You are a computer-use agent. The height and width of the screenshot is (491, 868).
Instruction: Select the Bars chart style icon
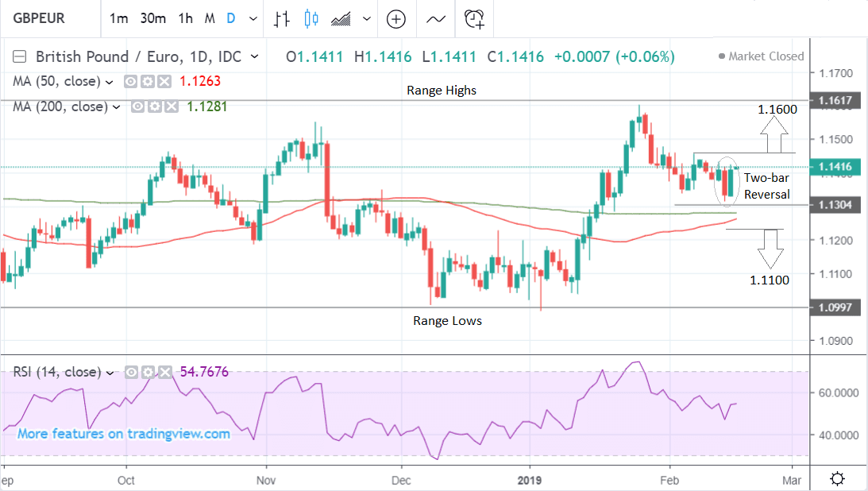click(282, 18)
